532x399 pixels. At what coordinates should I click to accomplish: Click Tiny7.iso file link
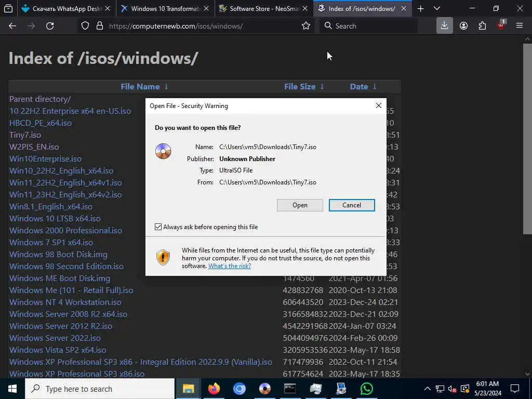coord(25,135)
